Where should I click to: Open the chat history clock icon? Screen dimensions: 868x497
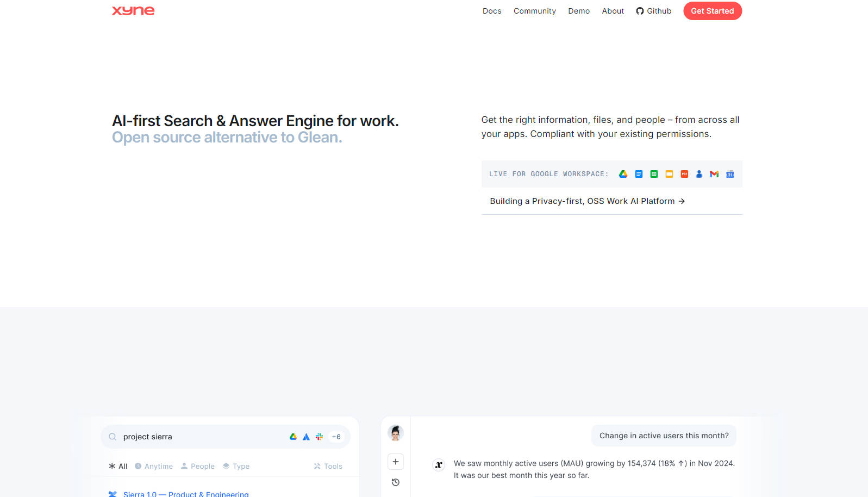[x=396, y=482]
